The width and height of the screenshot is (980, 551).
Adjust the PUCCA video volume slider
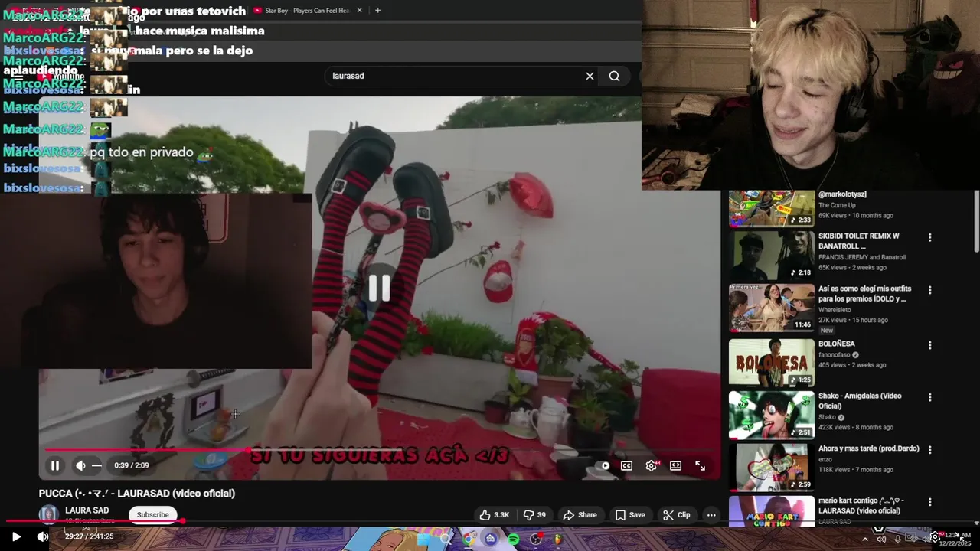96,465
